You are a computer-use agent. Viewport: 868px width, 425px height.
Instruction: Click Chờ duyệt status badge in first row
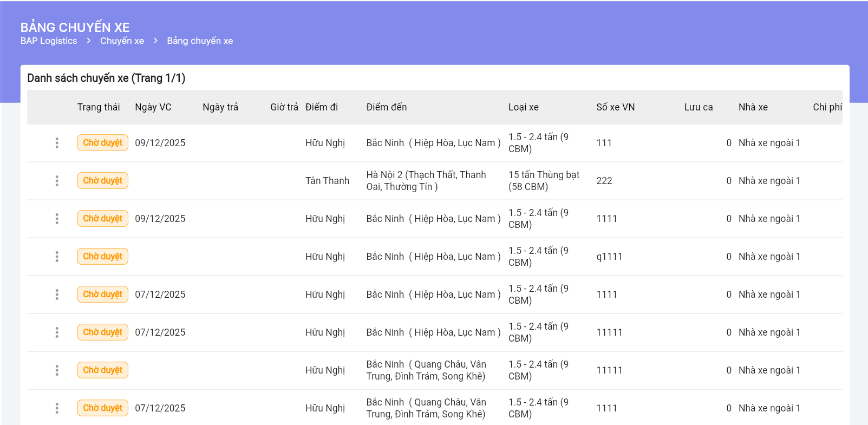tap(102, 143)
